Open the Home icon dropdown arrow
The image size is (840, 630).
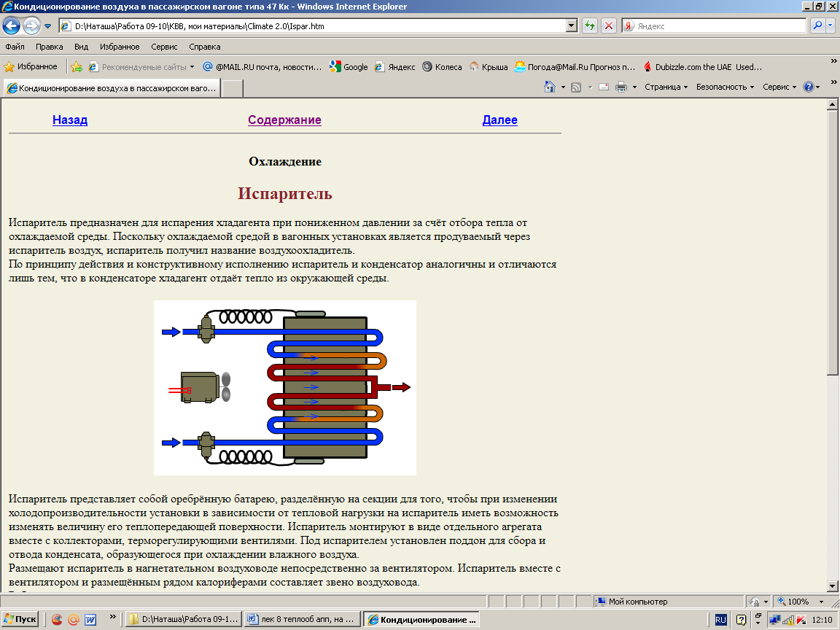point(562,87)
